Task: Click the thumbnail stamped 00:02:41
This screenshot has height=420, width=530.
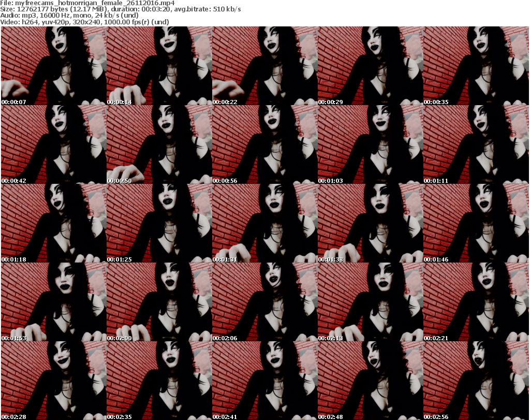Action: tap(264, 381)
